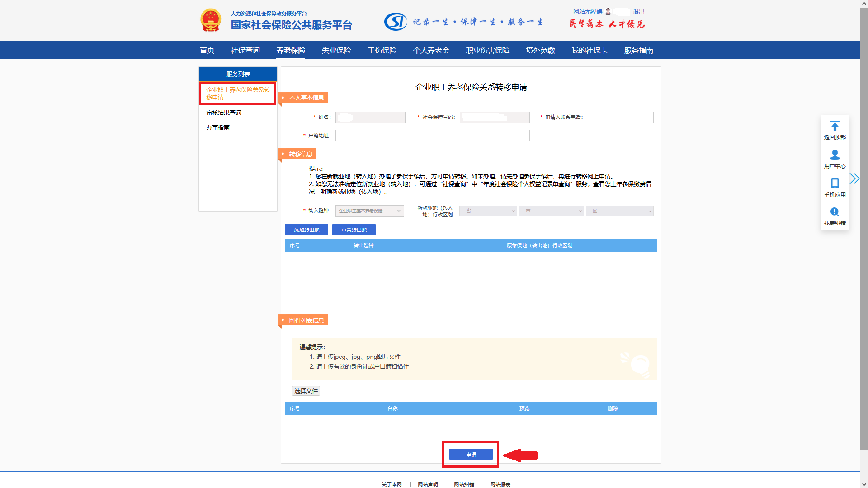The image size is (868, 488).
Task: Expand the province (省) dropdown
Action: tap(488, 211)
